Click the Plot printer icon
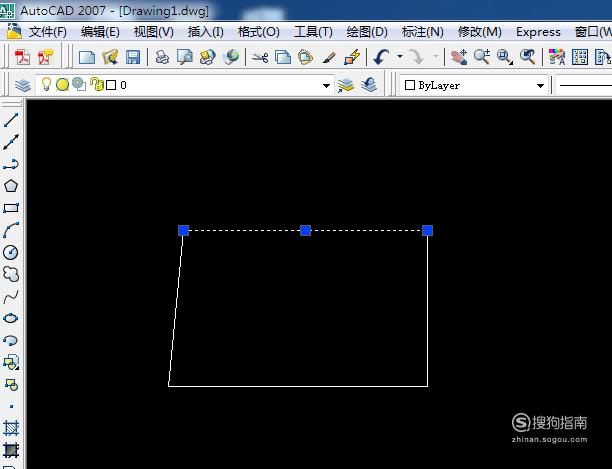The height and width of the screenshot is (469, 612). (162, 57)
